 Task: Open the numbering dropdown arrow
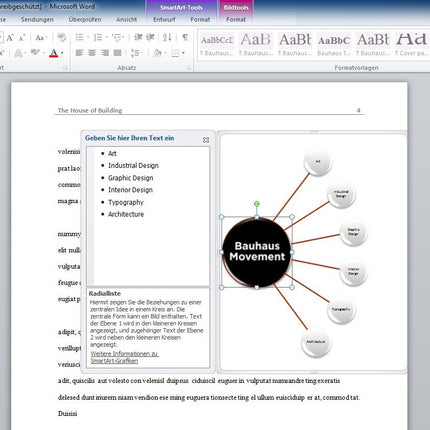[x=107, y=37]
